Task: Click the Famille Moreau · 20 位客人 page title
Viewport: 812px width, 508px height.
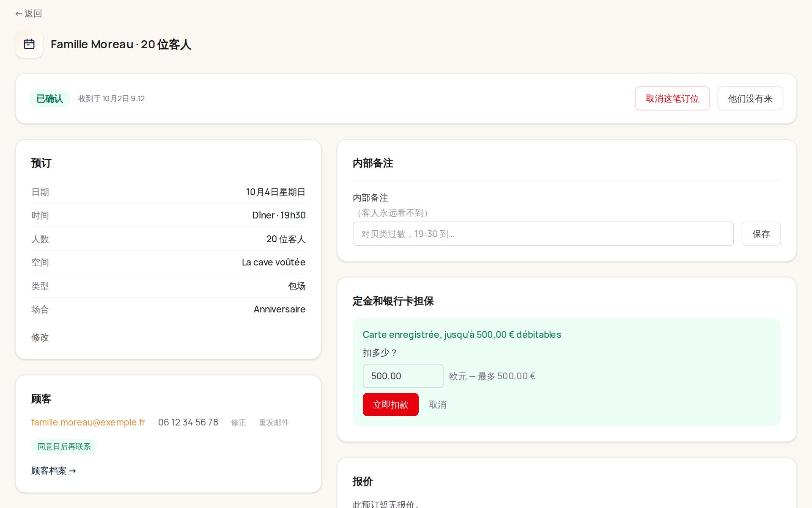Action: [121, 44]
